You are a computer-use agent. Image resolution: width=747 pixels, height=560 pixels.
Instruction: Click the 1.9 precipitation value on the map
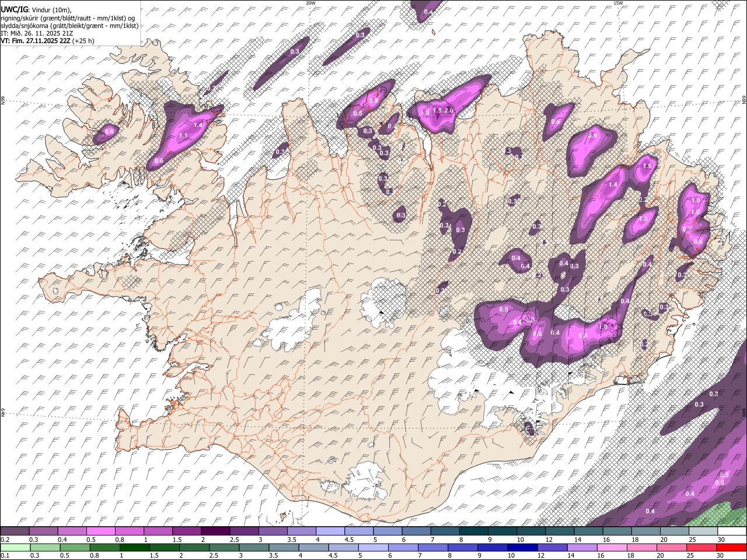[437, 111]
